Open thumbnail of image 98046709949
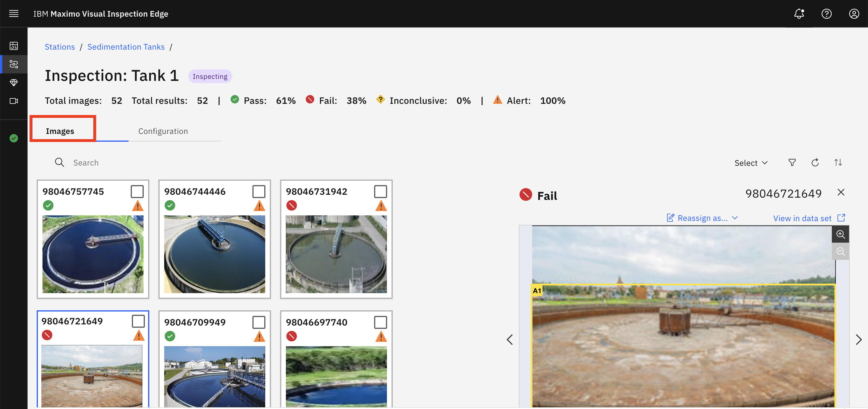868x409 pixels. 215,377
